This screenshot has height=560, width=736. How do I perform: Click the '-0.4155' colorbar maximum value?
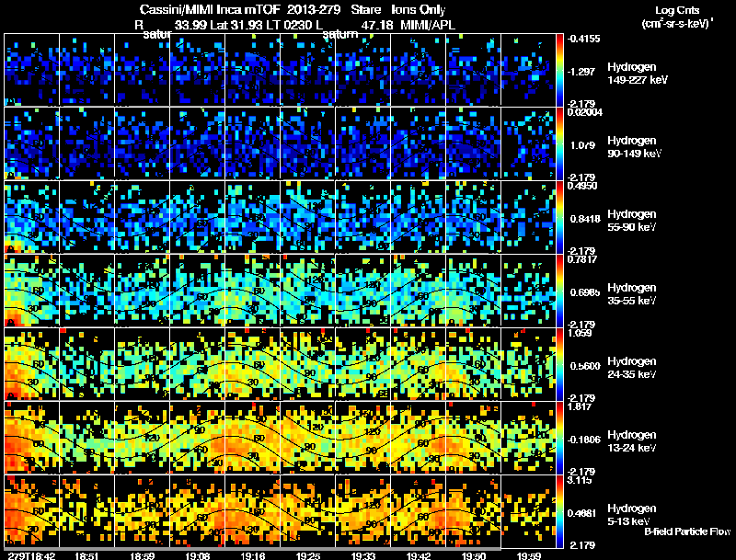tap(583, 39)
